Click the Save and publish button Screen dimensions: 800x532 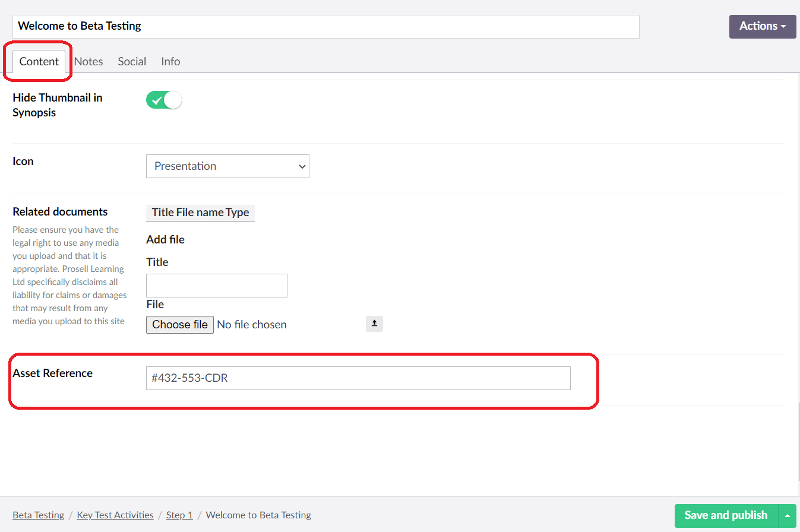(x=725, y=516)
